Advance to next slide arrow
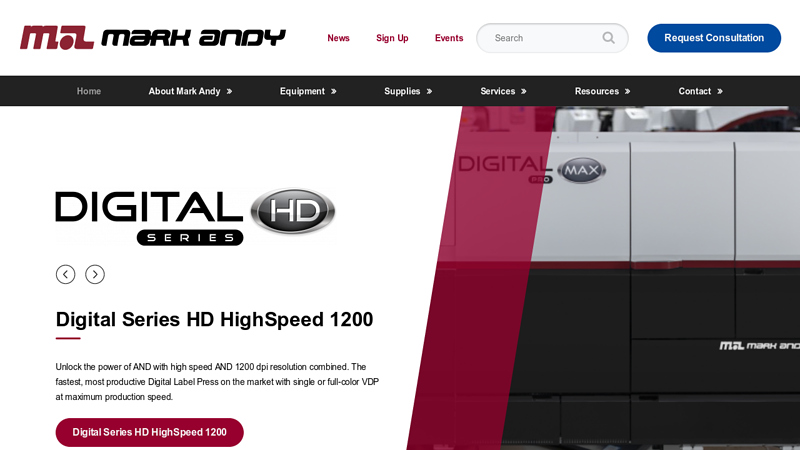 (95, 274)
